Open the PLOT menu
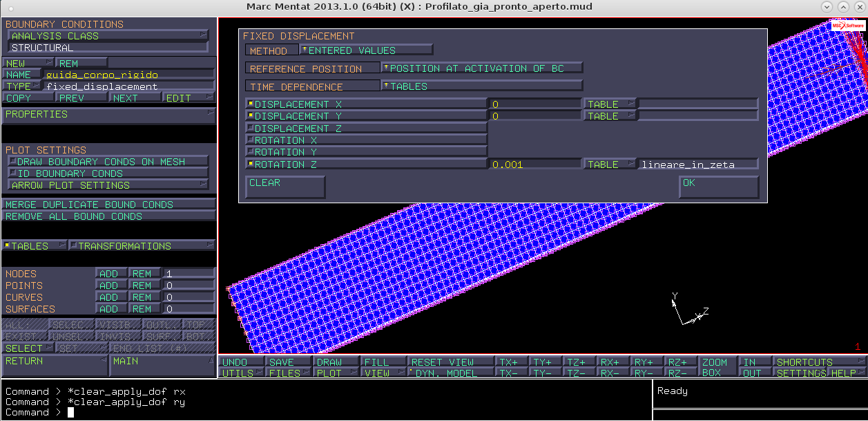The width and height of the screenshot is (868, 421). pos(336,373)
